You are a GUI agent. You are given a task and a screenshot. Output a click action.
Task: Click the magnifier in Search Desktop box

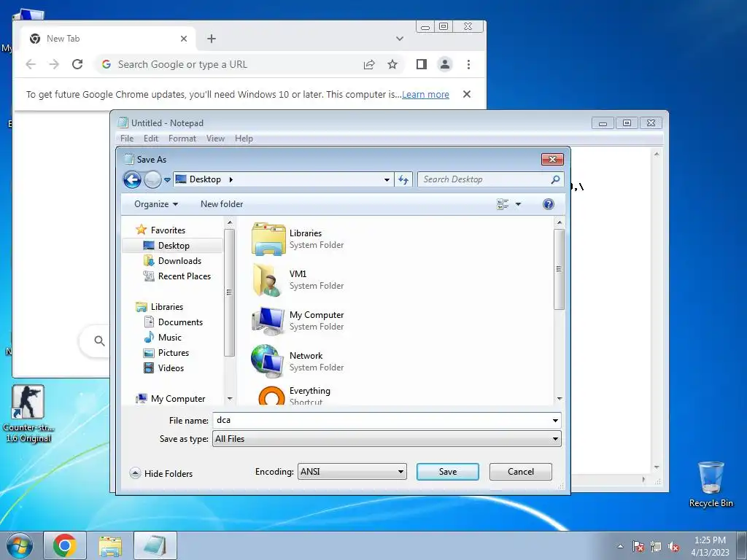click(x=555, y=179)
